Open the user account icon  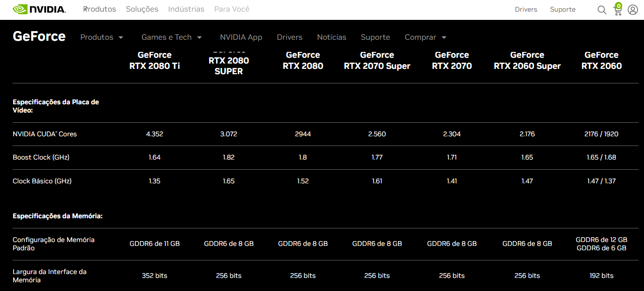pyautogui.click(x=632, y=10)
